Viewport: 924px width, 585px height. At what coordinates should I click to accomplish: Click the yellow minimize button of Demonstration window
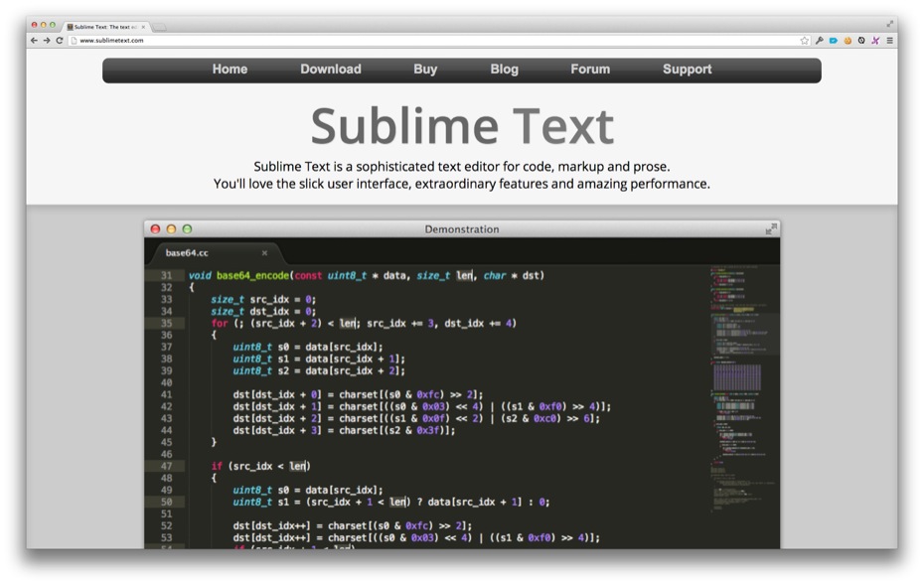[x=172, y=229]
